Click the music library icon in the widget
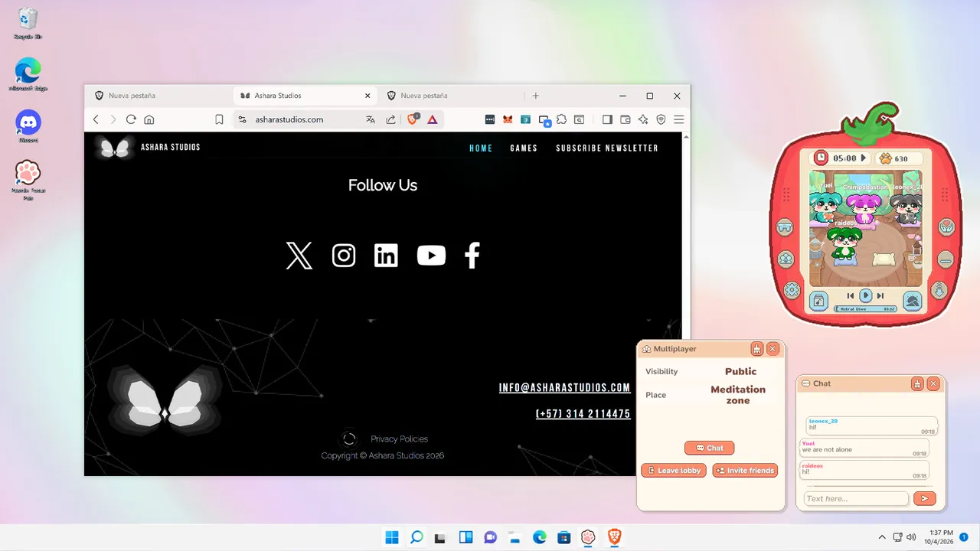The width and height of the screenshot is (980, 551). click(818, 301)
